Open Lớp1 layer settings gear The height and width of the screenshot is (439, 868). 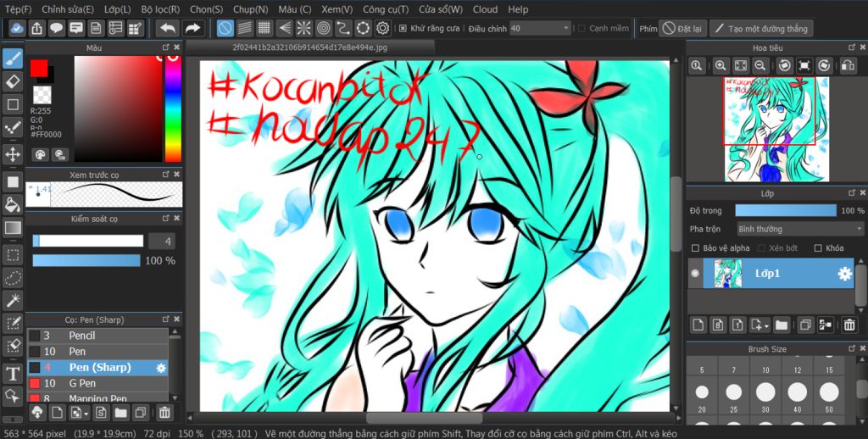(845, 274)
